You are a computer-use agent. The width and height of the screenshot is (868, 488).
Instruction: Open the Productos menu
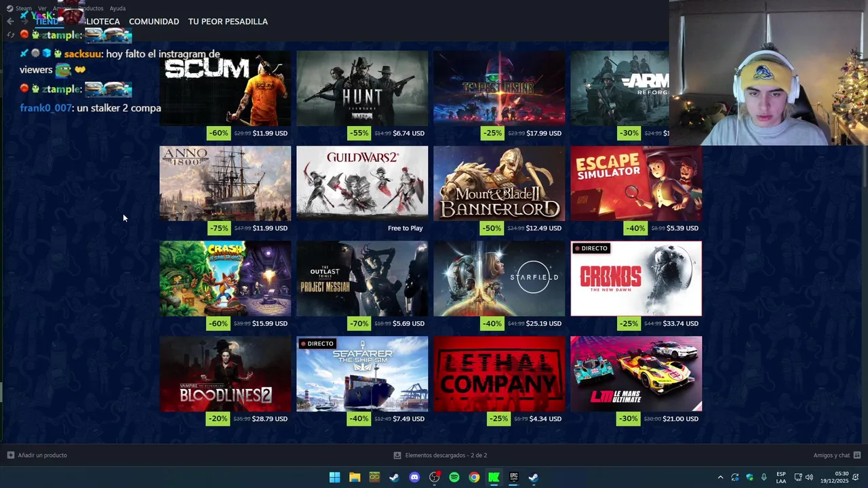coord(91,8)
